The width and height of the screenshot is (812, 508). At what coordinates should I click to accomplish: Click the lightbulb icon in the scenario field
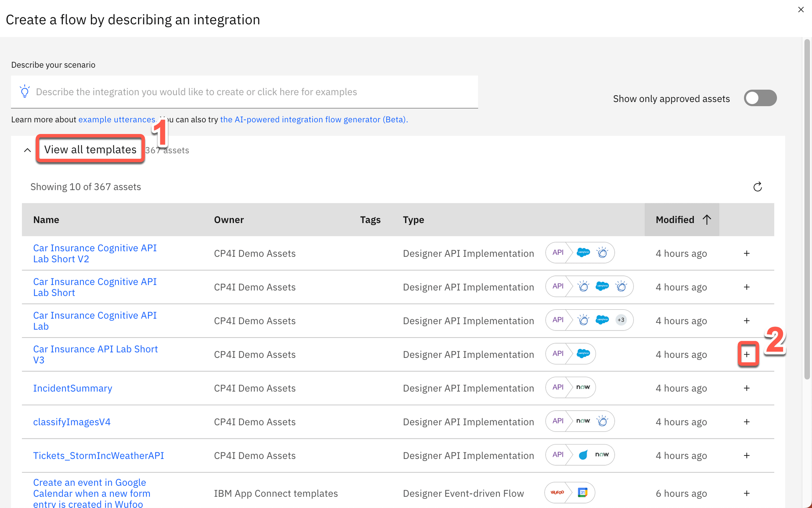(25, 91)
